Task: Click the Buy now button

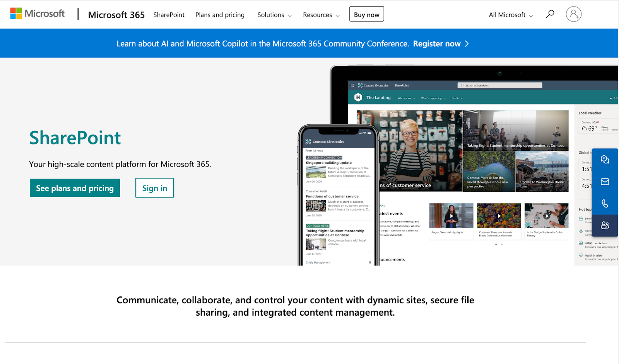Action: point(366,14)
